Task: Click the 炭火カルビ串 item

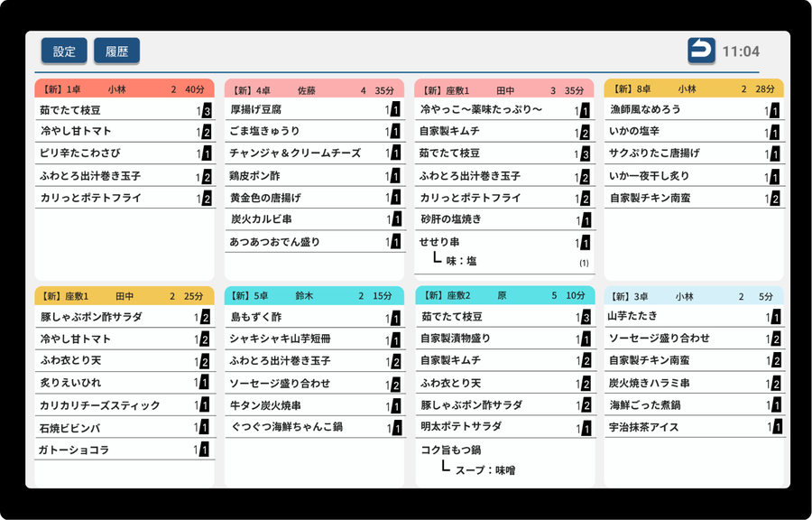Action: tap(314, 219)
